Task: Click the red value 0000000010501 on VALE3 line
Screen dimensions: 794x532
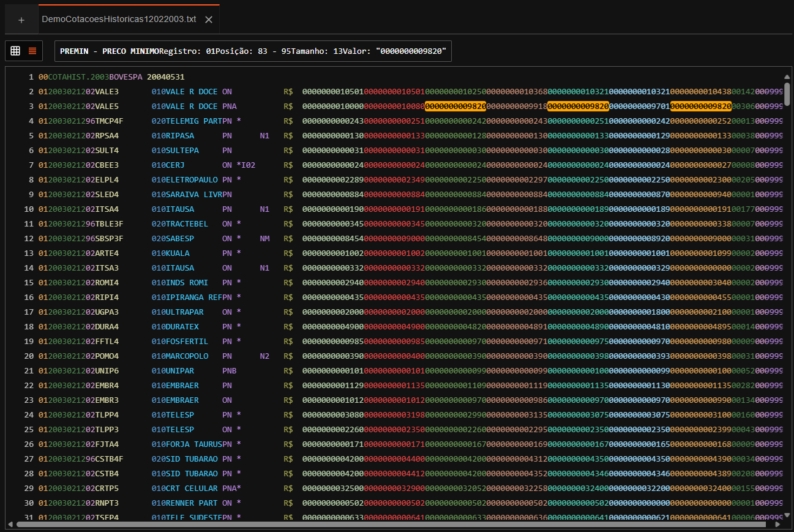Action: point(394,92)
